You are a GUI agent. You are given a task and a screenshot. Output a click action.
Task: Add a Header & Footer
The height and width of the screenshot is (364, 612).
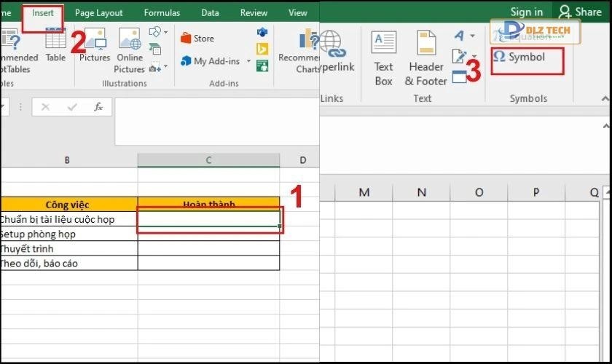pos(425,58)
